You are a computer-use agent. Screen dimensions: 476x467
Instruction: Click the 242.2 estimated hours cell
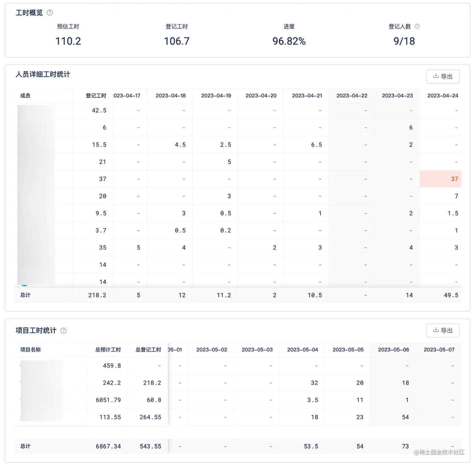112,383
